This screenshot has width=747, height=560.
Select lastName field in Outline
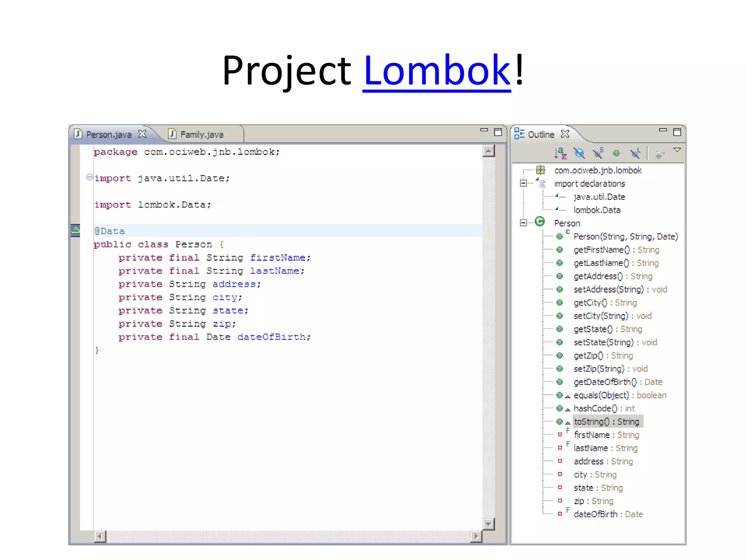pyautogui.click(x=605, y=448)
